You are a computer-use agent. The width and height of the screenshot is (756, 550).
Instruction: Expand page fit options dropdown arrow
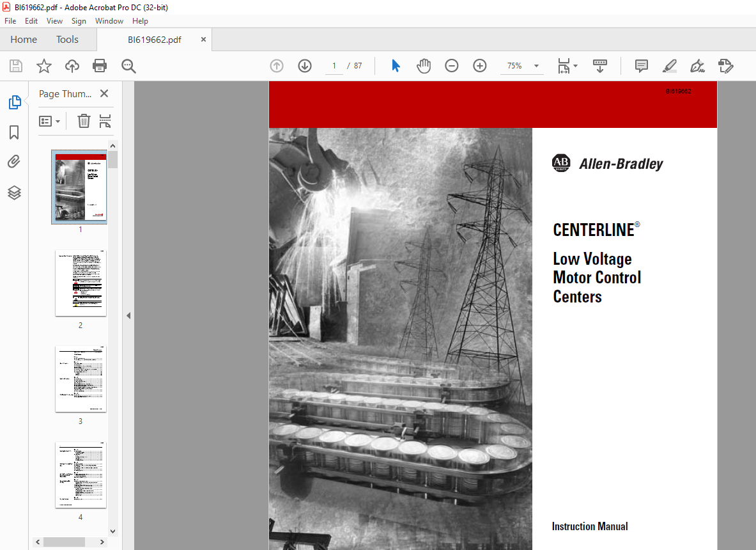click(x=576, y=66)
